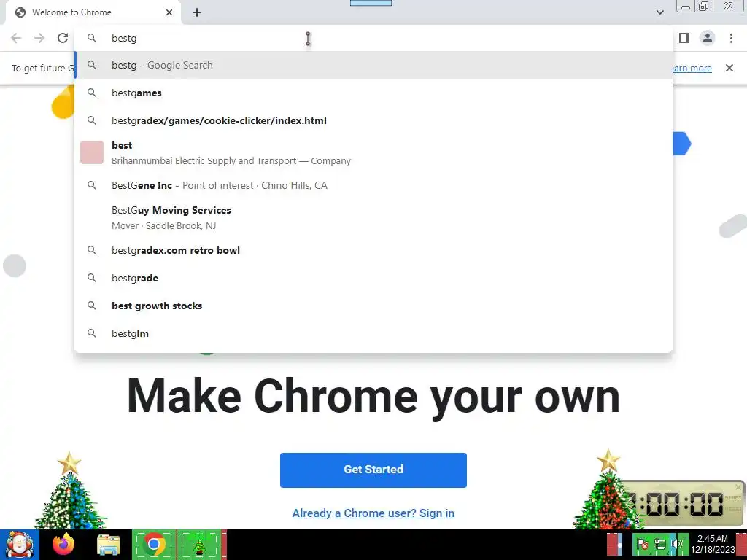Close the timer widget with its X
This screenshot has width=747, height=560.
click(x=738, y=486)
